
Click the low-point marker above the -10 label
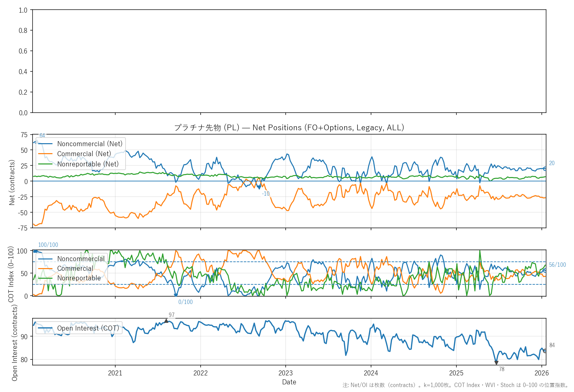(x=259, y=187)
